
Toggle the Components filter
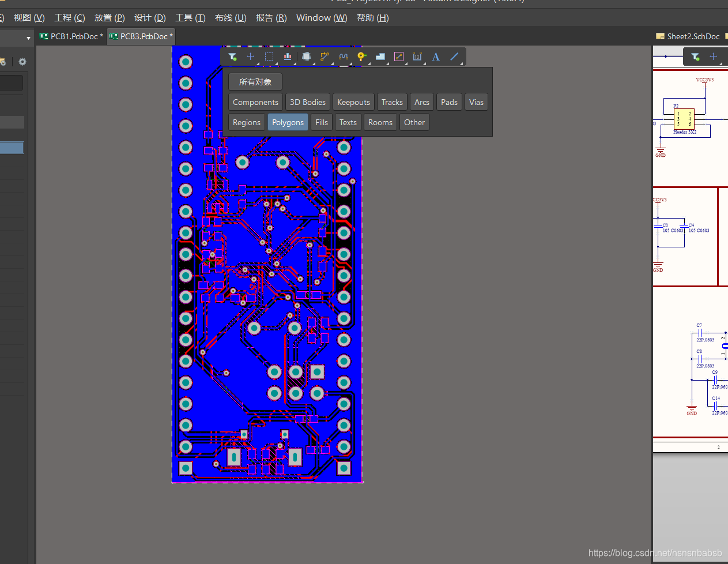tap(255, 102)
